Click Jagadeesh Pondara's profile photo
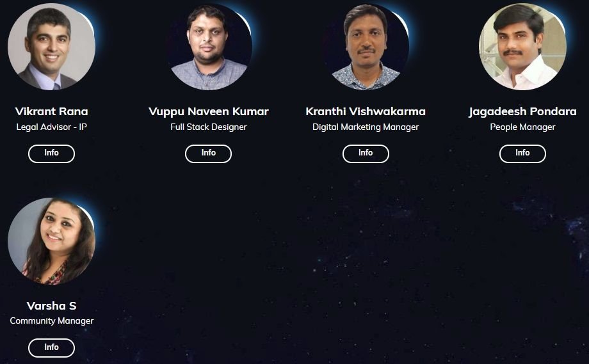589x364 pixels. pos(522,47)
